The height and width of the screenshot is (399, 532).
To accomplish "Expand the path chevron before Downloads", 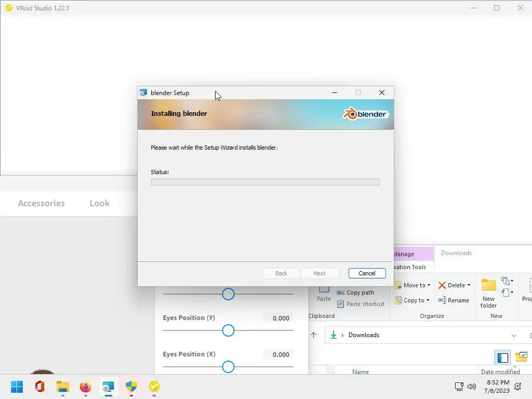I will (x=342, y=335).
